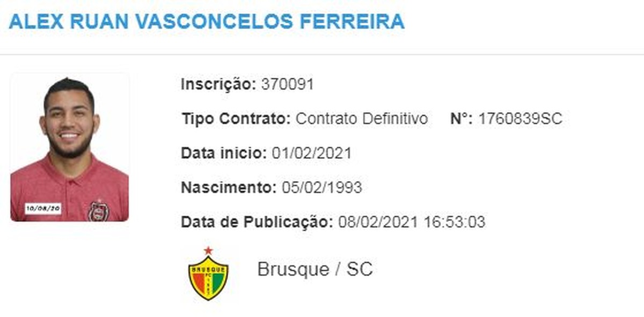The height and width of the screenshot is (317, 644).
Task: Click the Tipo Contrato label
Action: pyautogui.click(x=236, y=119)
